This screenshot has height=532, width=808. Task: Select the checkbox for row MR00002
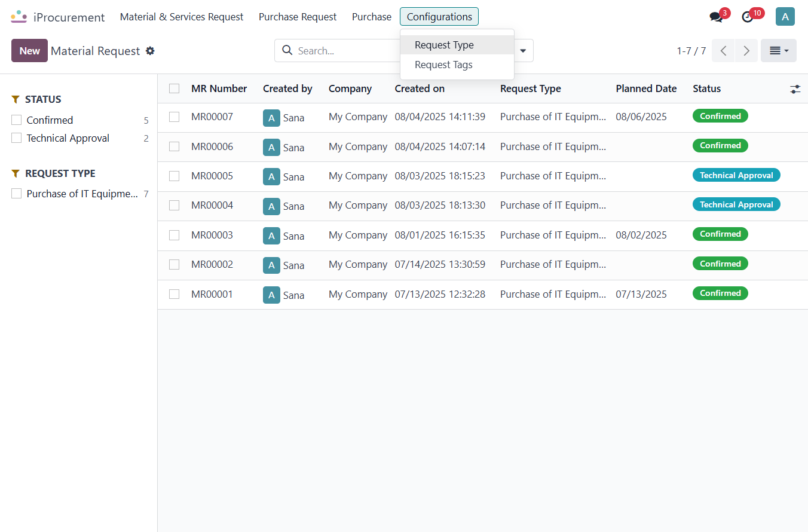point(174,264)
